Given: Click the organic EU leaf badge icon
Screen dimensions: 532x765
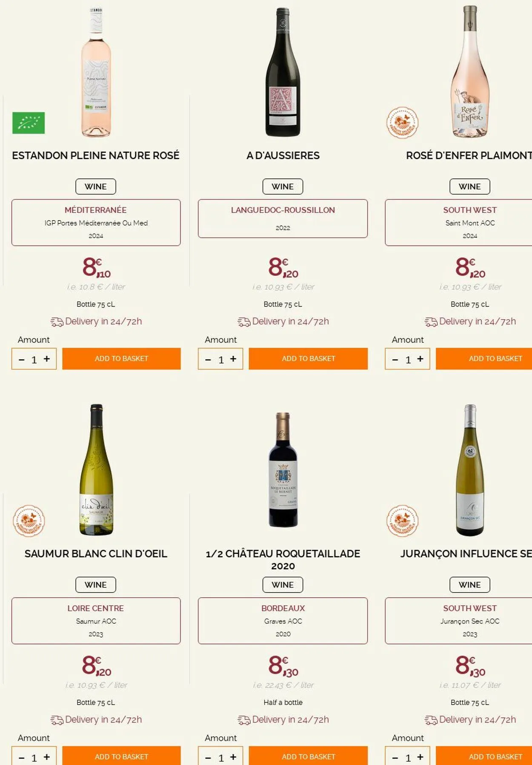Looking at the screenshot, I should pyautogui.click(x=29, y=123).
